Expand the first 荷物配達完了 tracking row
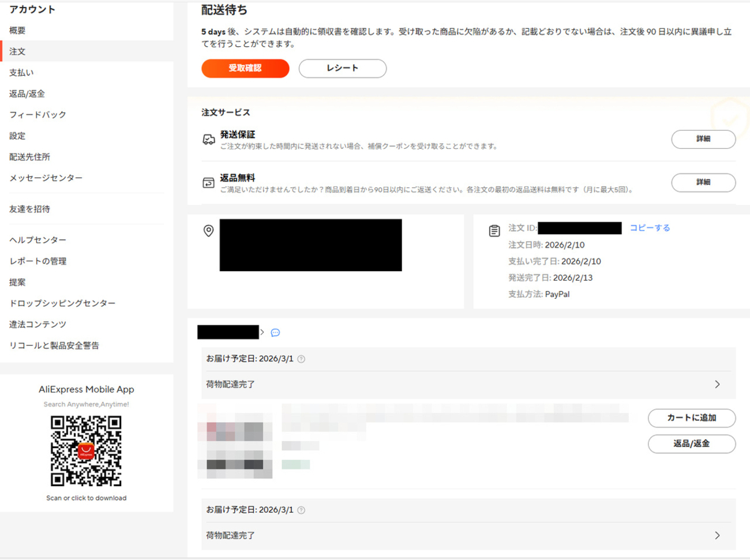Image resolution: width=750 pixels, height=560 pixels. (468, 384)
